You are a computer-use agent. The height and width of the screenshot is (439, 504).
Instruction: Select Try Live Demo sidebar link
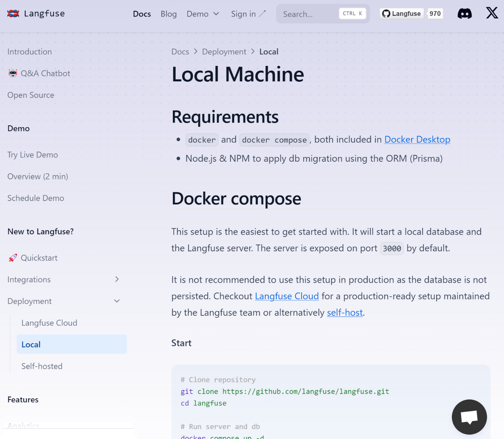pyautogui.click(x=33, y=155)
